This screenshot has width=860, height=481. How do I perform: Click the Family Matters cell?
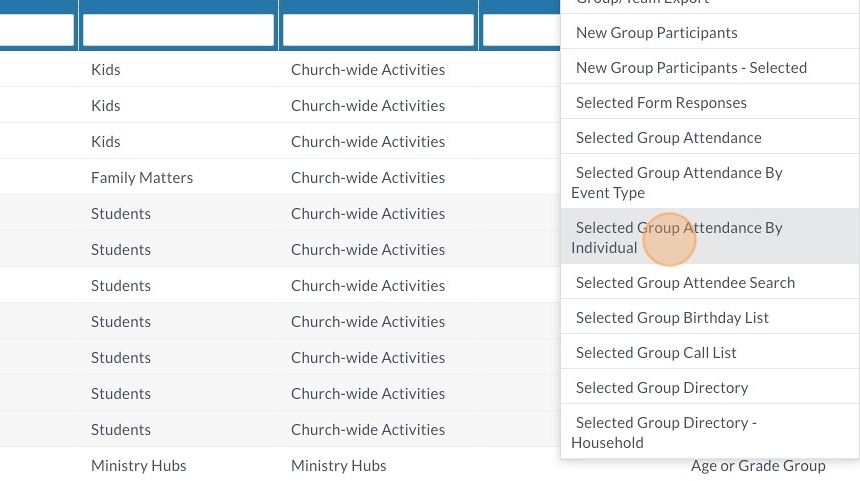point(142,178)
